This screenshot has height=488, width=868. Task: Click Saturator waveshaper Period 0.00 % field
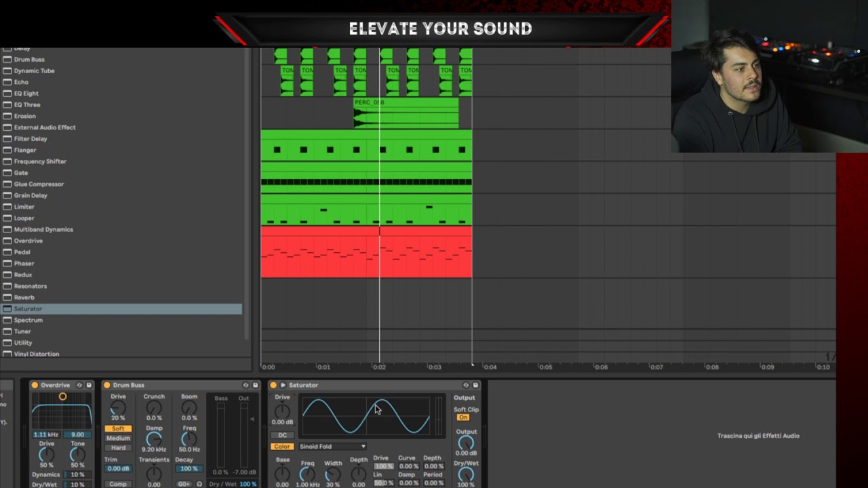pyautogui.click(x=434, y=483)
